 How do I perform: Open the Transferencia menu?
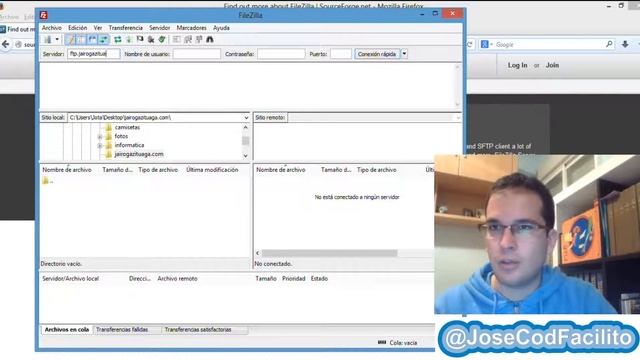click(x=126, y=28)
